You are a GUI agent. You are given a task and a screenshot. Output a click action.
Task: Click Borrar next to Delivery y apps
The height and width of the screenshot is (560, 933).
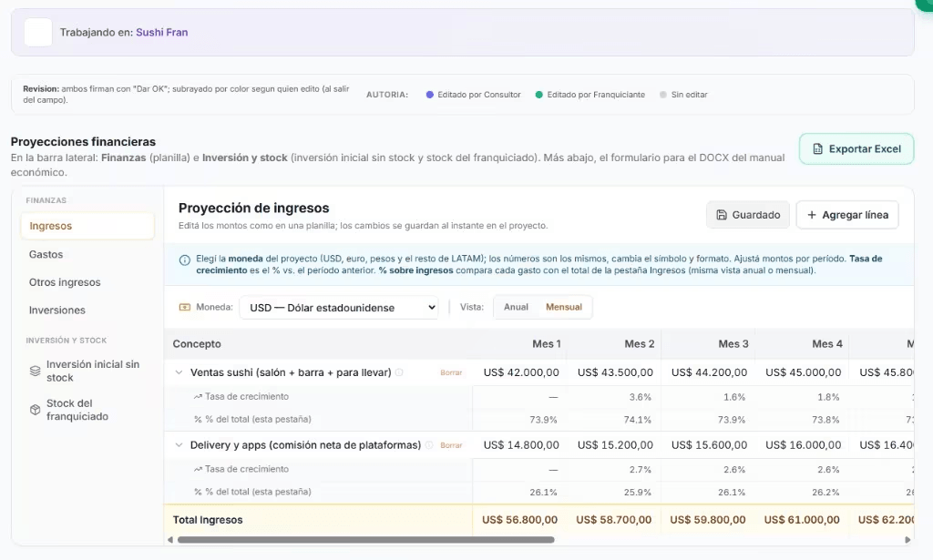452,444
